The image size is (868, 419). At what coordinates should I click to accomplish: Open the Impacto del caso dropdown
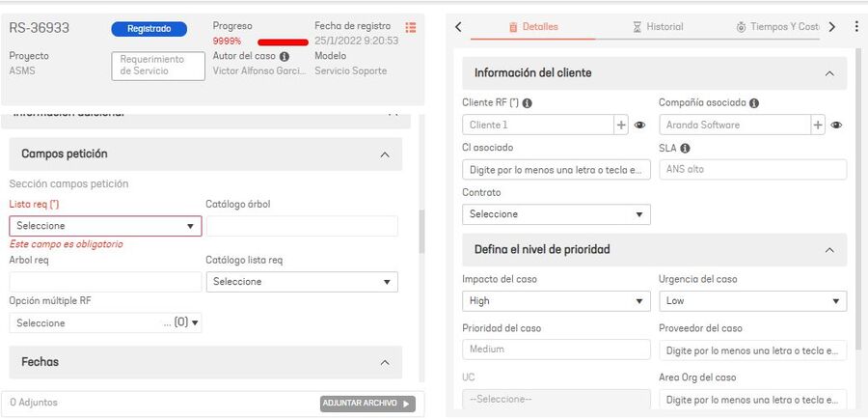556,301
